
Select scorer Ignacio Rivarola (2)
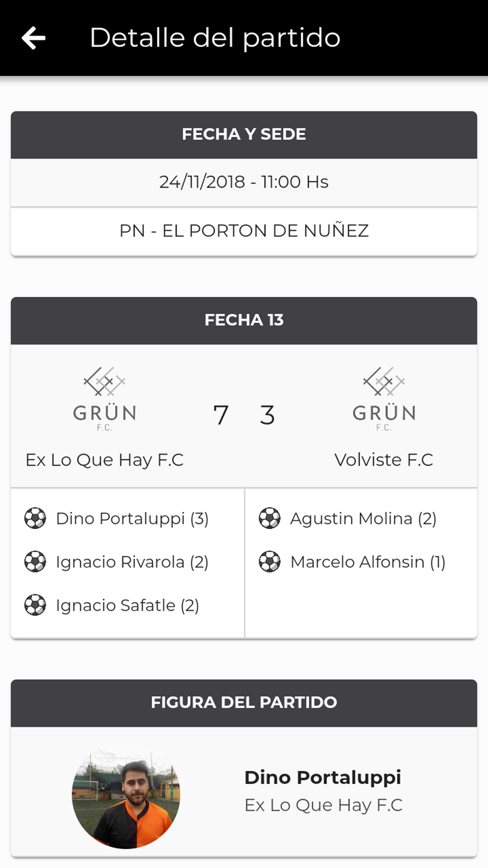132,562
